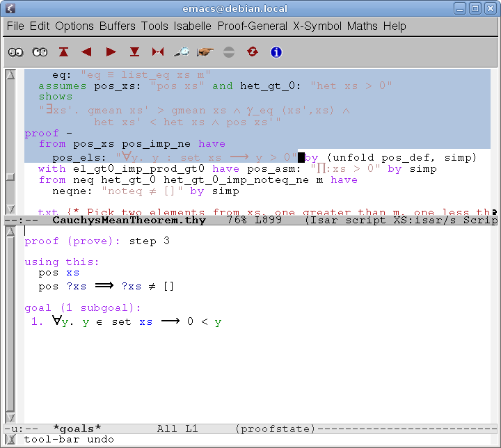Click the Issue command pointing-hand icon
This screenshot has height=448, width=501.
(205, 52)
